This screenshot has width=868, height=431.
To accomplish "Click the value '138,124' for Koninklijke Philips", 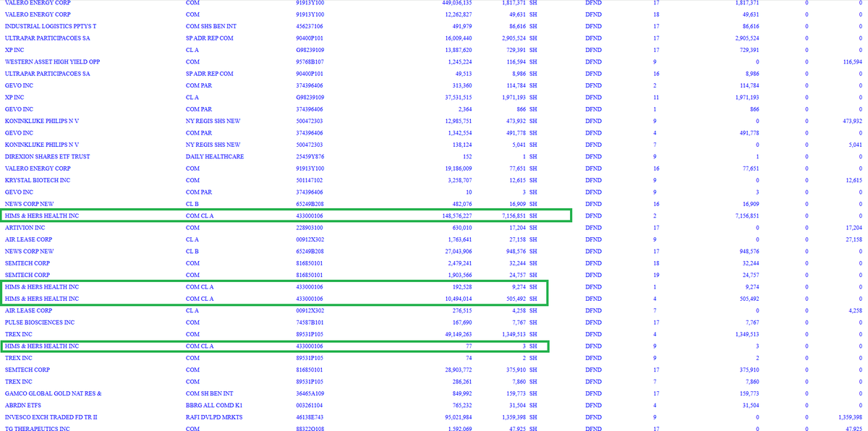I will point(461,145).
